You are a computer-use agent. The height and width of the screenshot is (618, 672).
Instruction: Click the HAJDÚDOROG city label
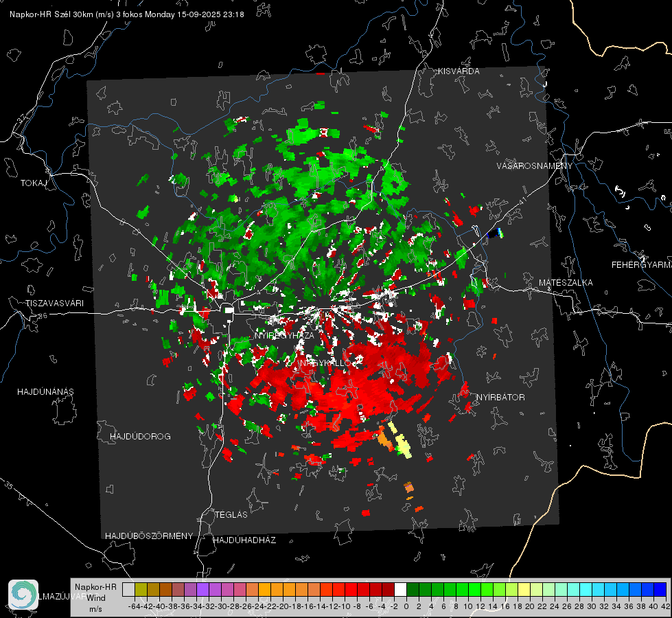(x=140, y=437)
